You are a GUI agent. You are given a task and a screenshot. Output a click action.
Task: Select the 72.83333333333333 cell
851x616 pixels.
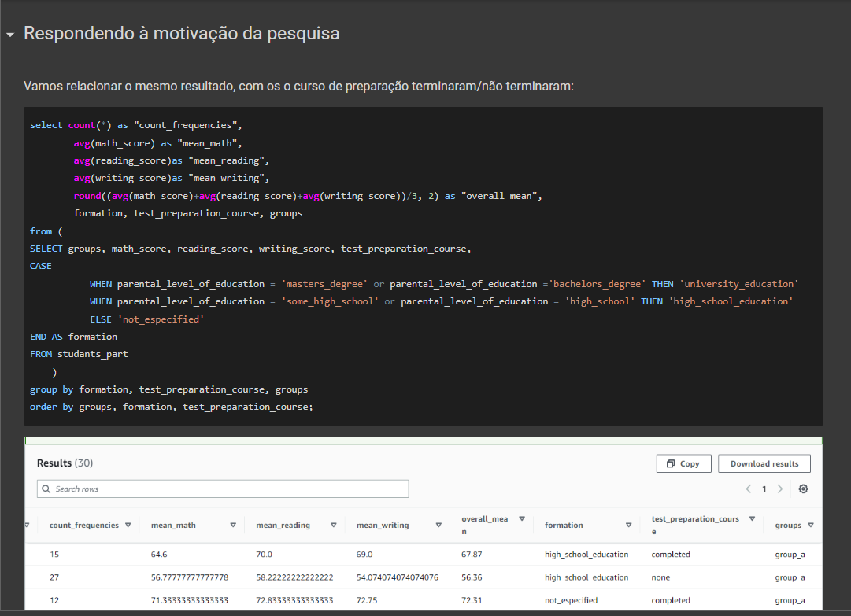(294, 600)
